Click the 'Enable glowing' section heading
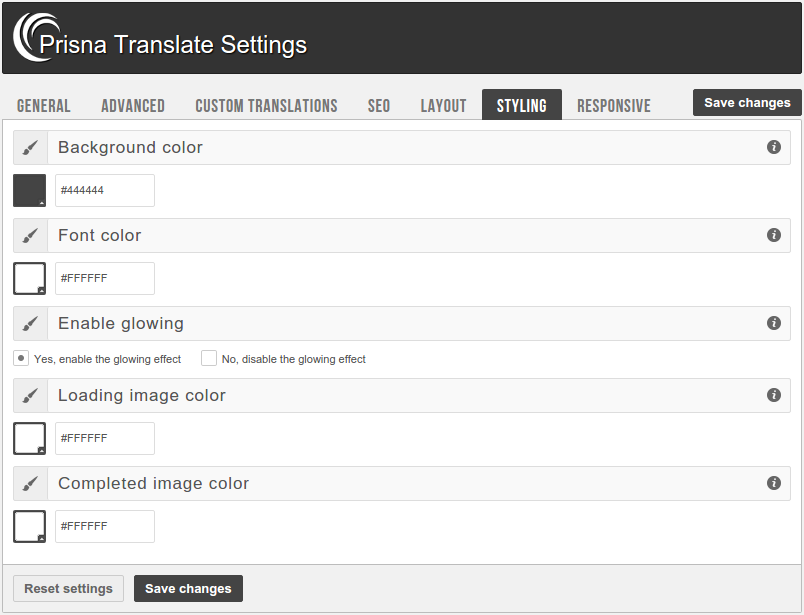Viewport: 804px width, 615px height. coord(121,324)
